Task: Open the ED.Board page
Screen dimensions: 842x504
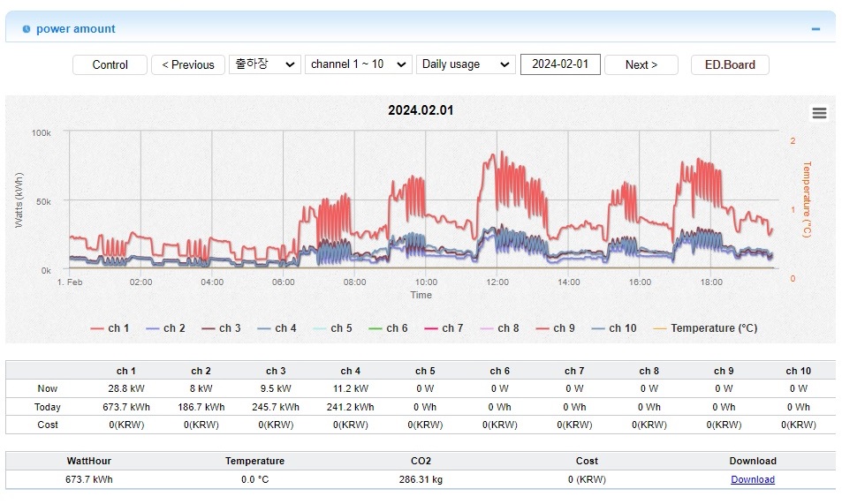Action: [x=730, y=65]
